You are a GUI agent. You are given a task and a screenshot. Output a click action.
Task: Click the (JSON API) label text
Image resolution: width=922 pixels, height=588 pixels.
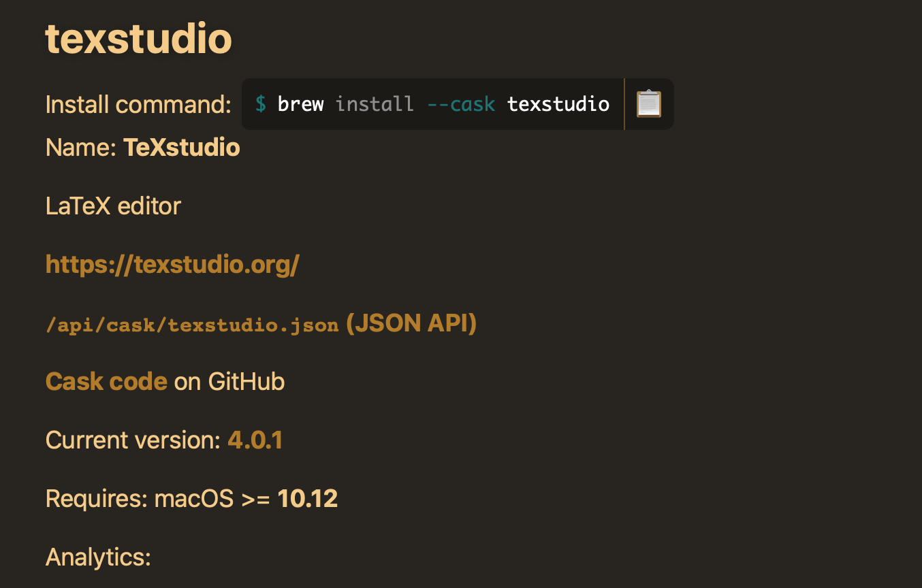[411, 323]
